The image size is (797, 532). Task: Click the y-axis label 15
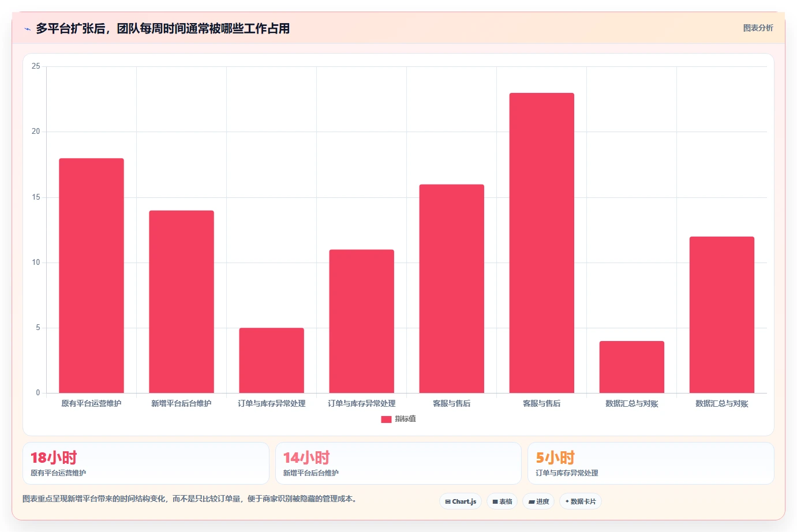coord(36,197)
